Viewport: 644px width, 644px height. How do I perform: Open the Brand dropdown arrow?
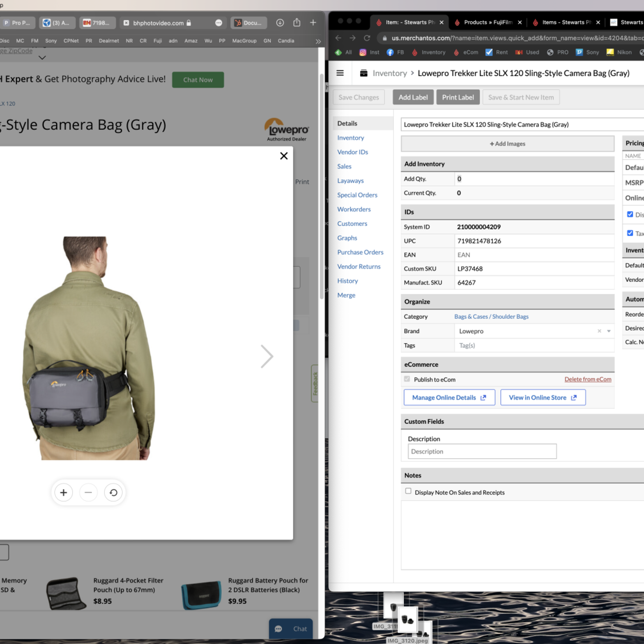[609, 331]
